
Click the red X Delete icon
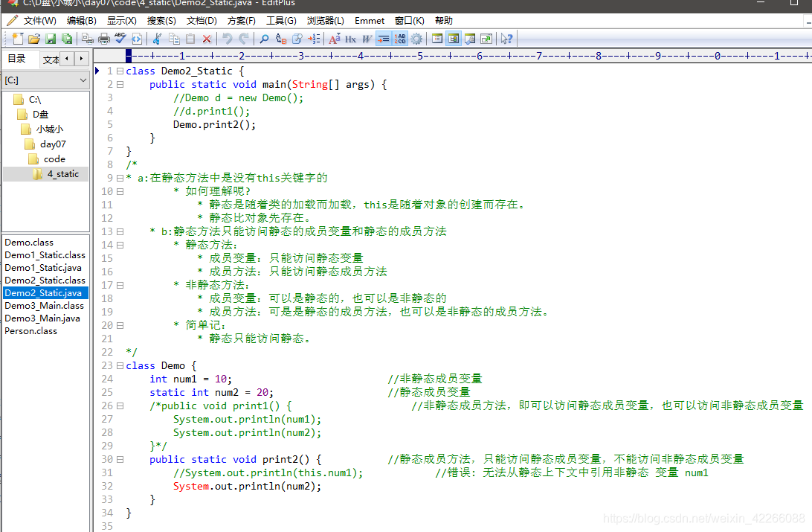pyautogui.click(x=207, y=39)
